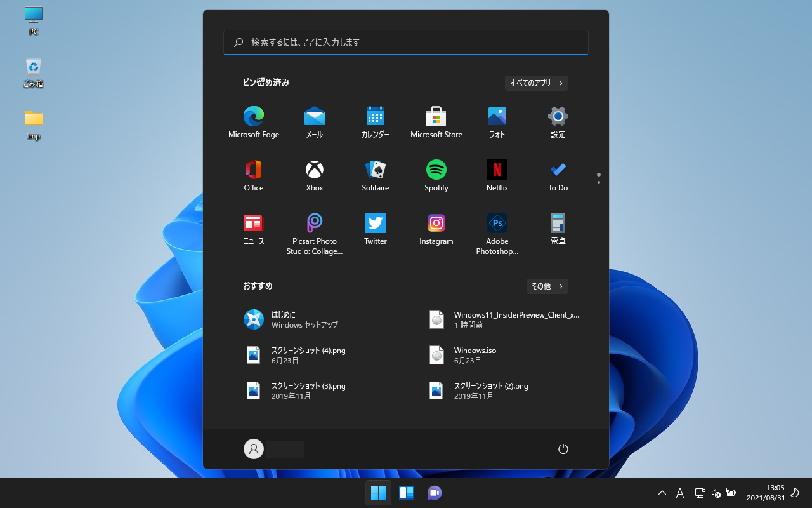The width and height of the screenshot is (812, 508).
Task: Click the battery tray icon
Action: [x=731, y=493]
